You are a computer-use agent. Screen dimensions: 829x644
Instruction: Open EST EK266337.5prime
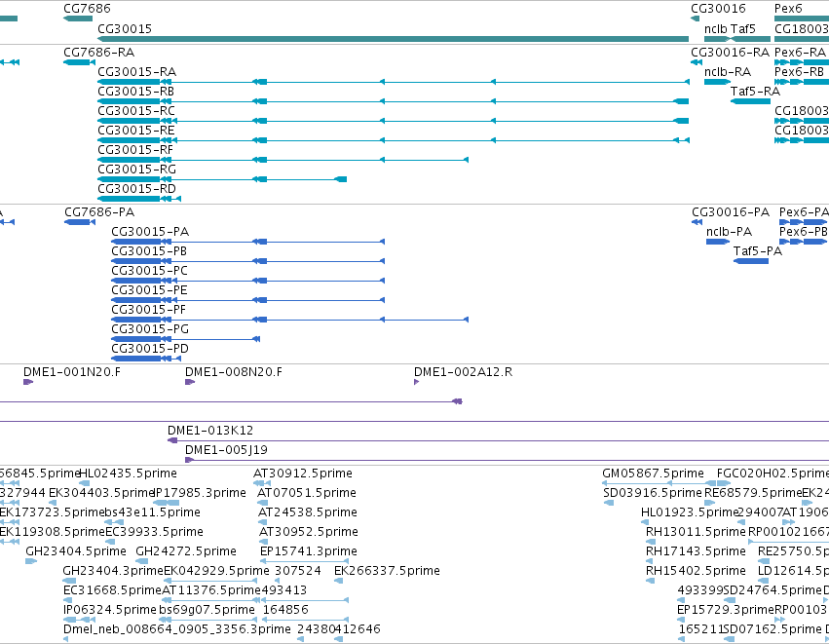coord(387,572)
